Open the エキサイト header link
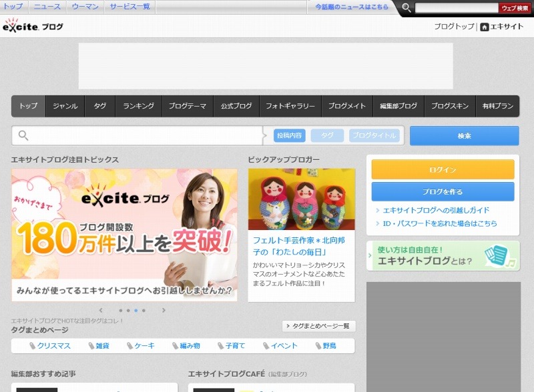Viewport: 534px width, 392px height. [x=507, y=27]
